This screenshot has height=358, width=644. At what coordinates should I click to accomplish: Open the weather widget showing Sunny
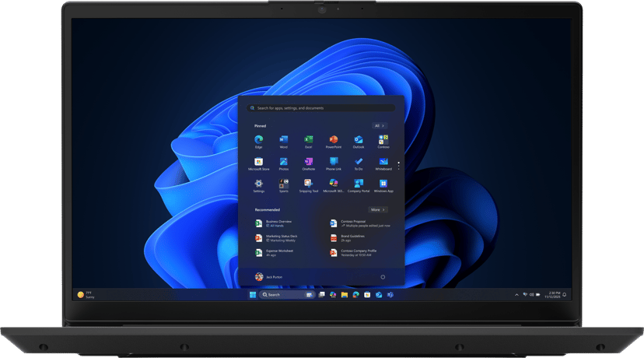coord(86,295)
